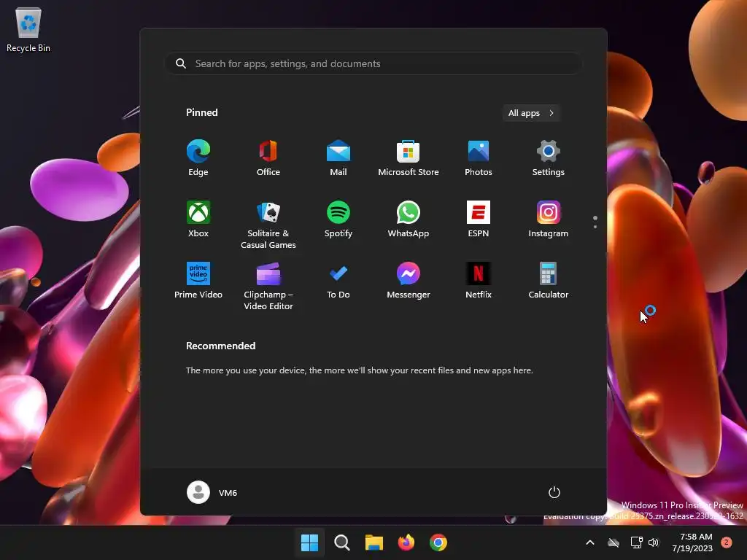Screen dimensions: 747x560
Task: Open taskbar Search
Action: click(342, 542)
